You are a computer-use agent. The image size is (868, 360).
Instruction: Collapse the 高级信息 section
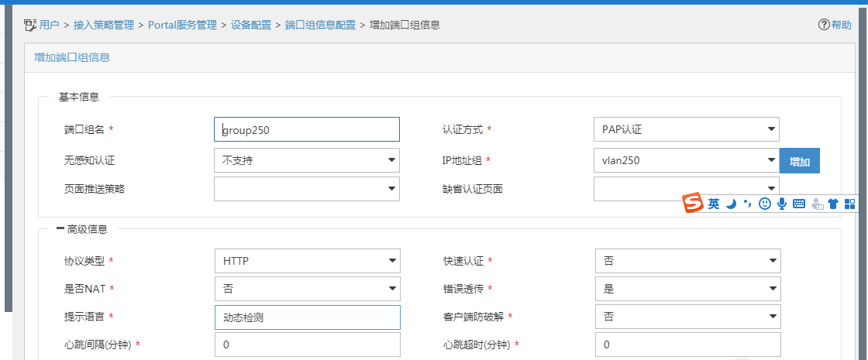click(x=60, y=229)
